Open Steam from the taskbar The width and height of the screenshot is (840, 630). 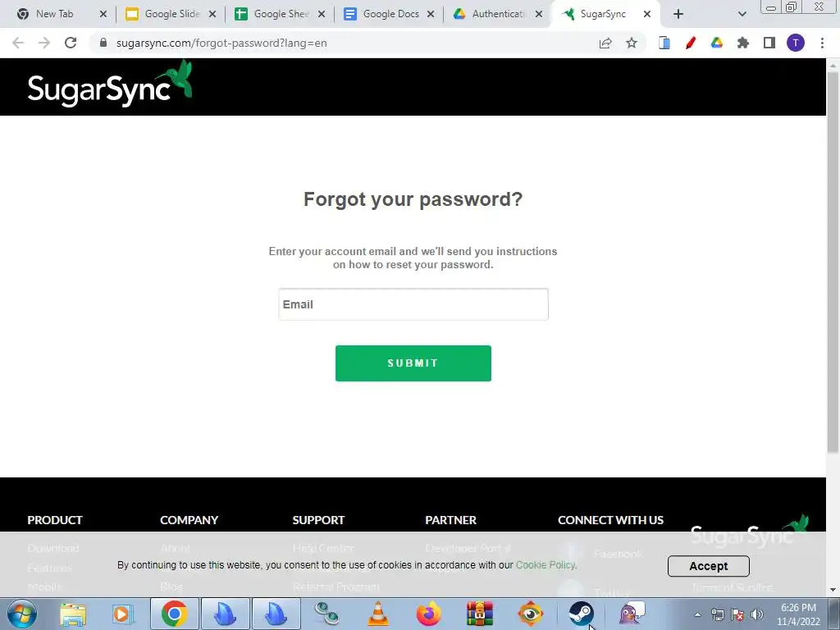point(582,614)
